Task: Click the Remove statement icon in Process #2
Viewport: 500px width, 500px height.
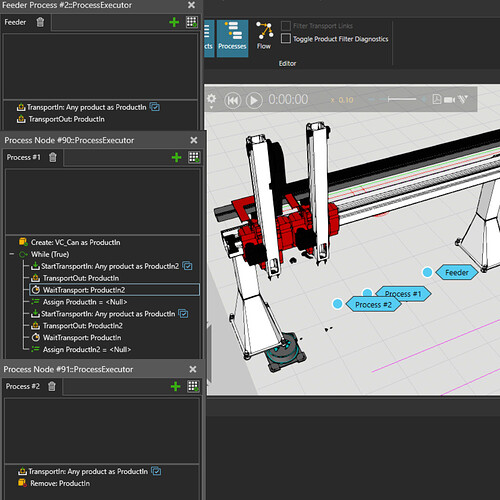Action: pyautogui.click(x=22, y=483)
